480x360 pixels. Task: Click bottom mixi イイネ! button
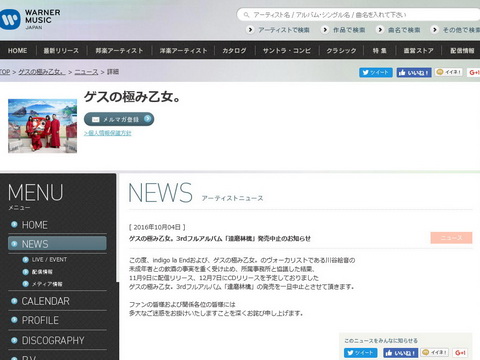434,352
